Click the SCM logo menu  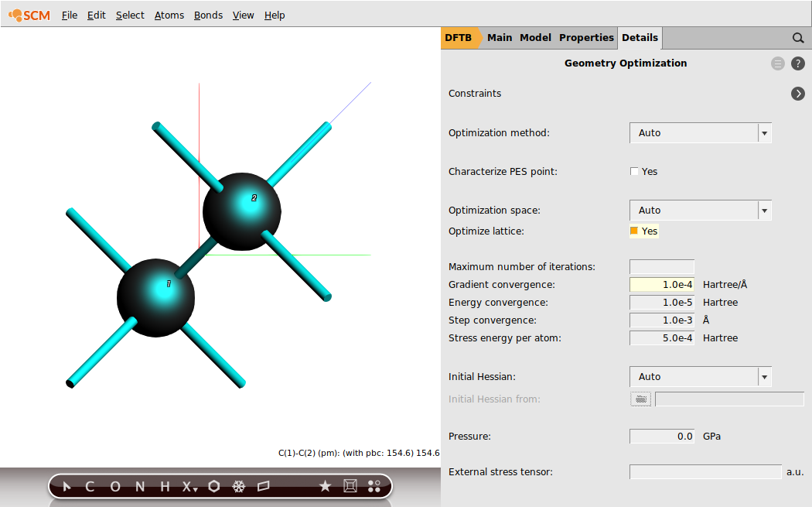pyautogui.click(x=29, y=15)
